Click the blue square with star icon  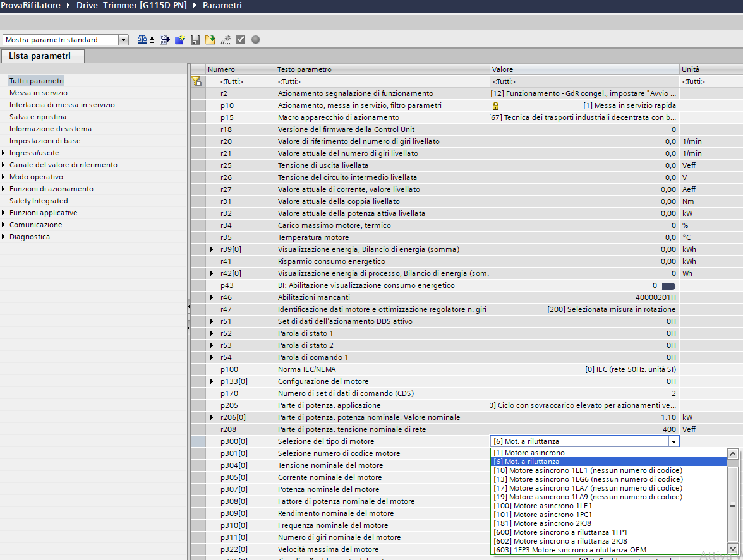[180, 40]
